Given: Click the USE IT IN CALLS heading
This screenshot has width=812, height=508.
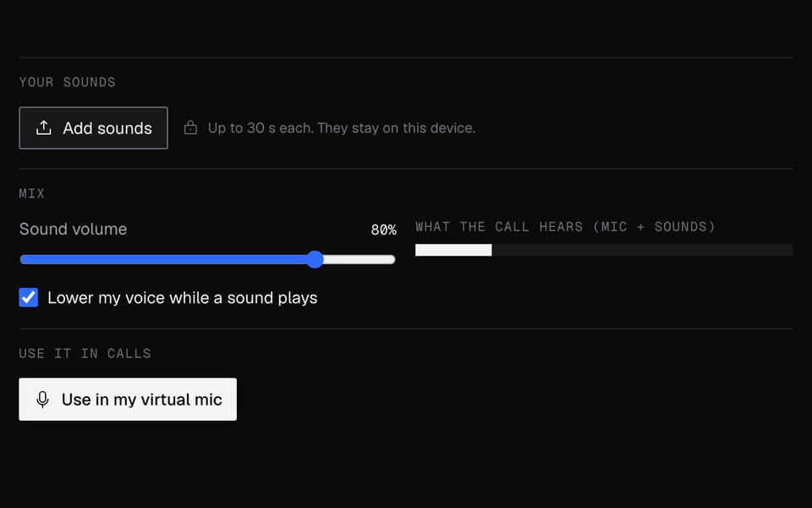Looking at the screenshot, I should tap(85, 354).
